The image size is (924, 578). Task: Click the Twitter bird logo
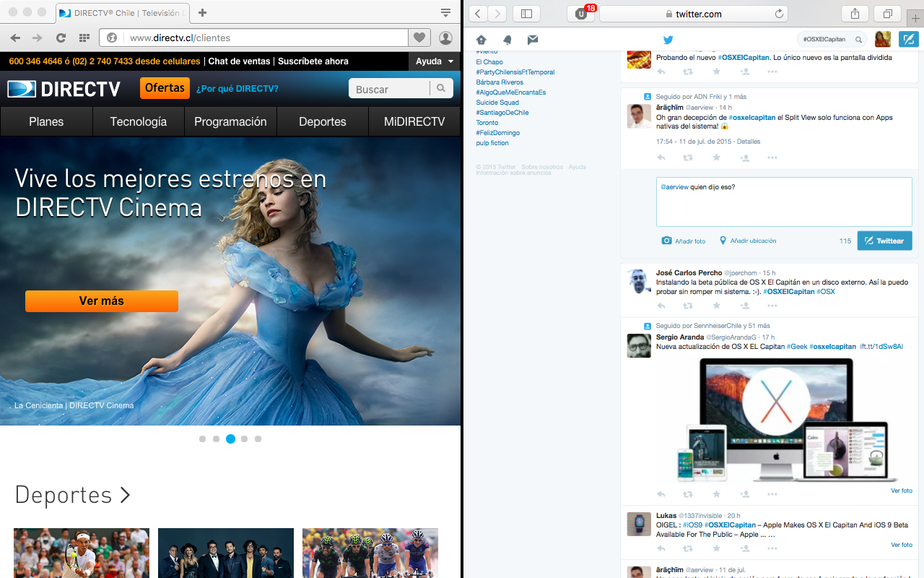coord(668,40)
